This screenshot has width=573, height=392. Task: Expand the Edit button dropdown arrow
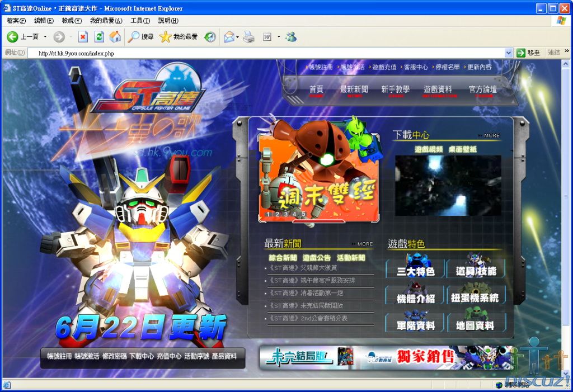(x=279, y=36)
